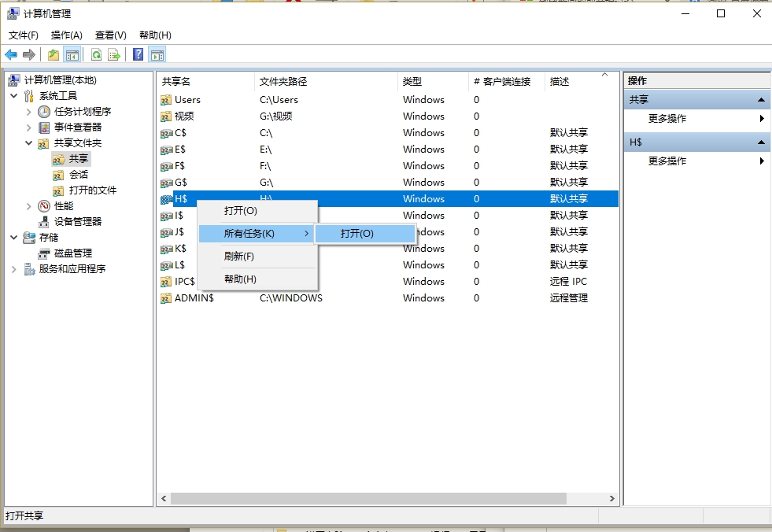Toggle the Show/Hide Console Tree icon

click(72, 54)
